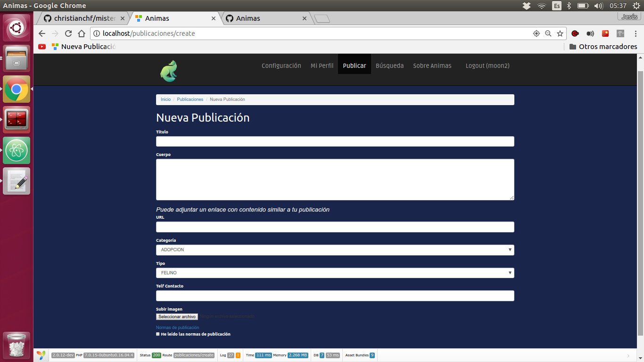Click the Asset Bundles 9 debug entry
Image resolution: width=644 pixels, height=362 pixels.
360,355
